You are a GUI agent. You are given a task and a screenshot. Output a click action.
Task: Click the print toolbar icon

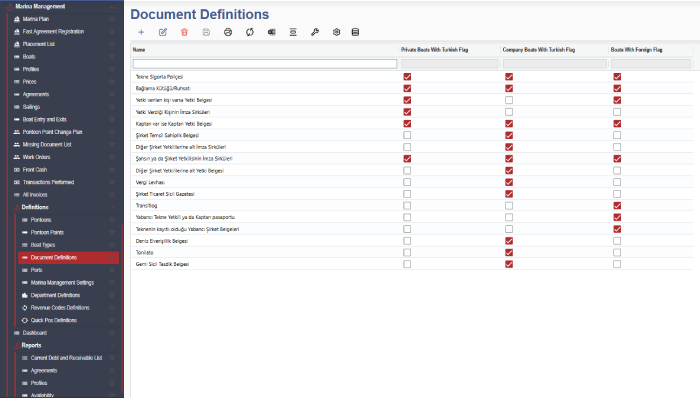click(x=228, y=32)
